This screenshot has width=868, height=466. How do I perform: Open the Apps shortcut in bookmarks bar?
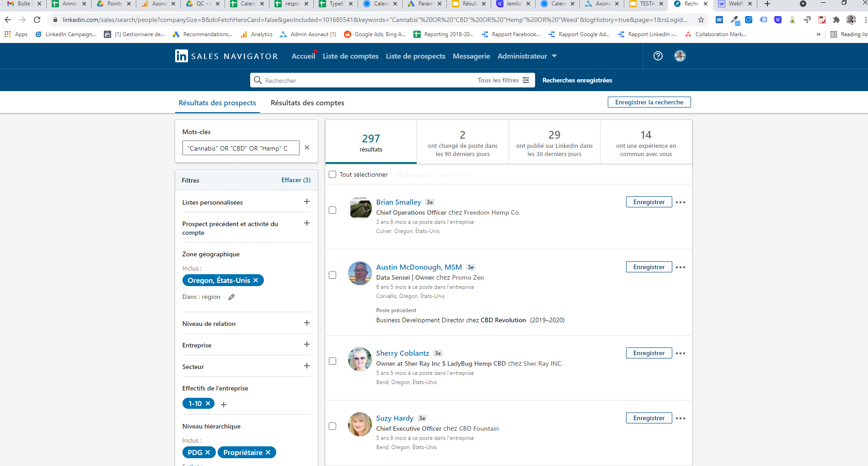point(16,34)
